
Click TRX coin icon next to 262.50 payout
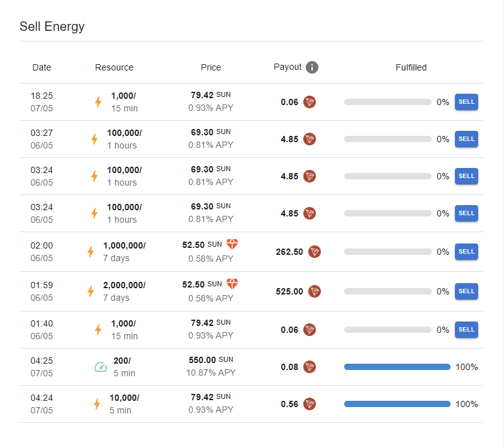point(315,252)
